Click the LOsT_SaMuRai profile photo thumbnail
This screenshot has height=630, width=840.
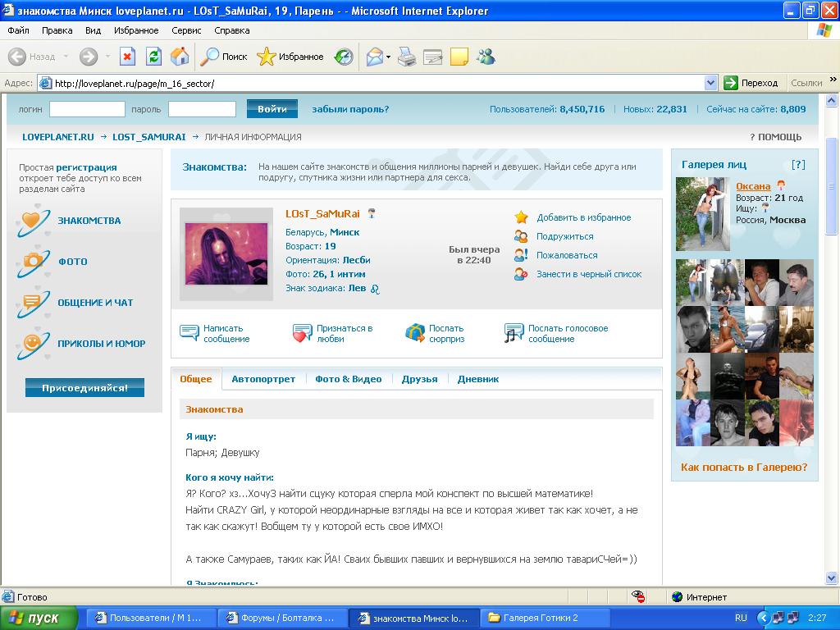tap(226, 254)
